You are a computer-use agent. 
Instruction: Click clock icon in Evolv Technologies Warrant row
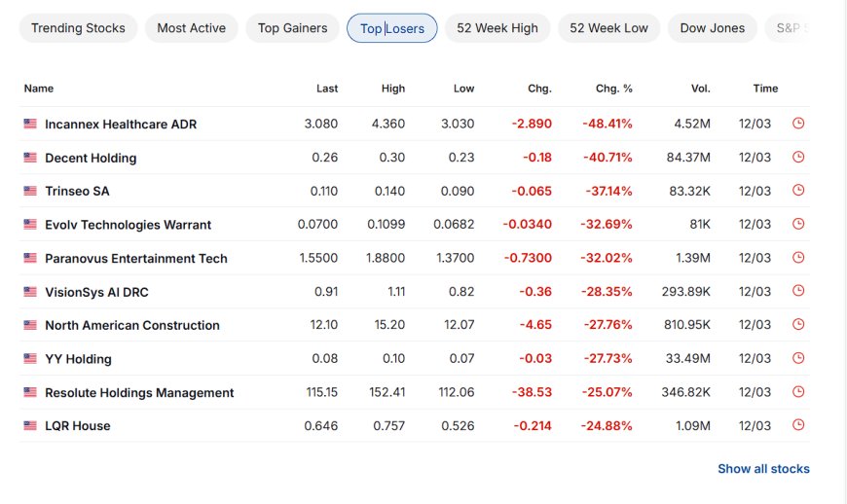[798, 224]
